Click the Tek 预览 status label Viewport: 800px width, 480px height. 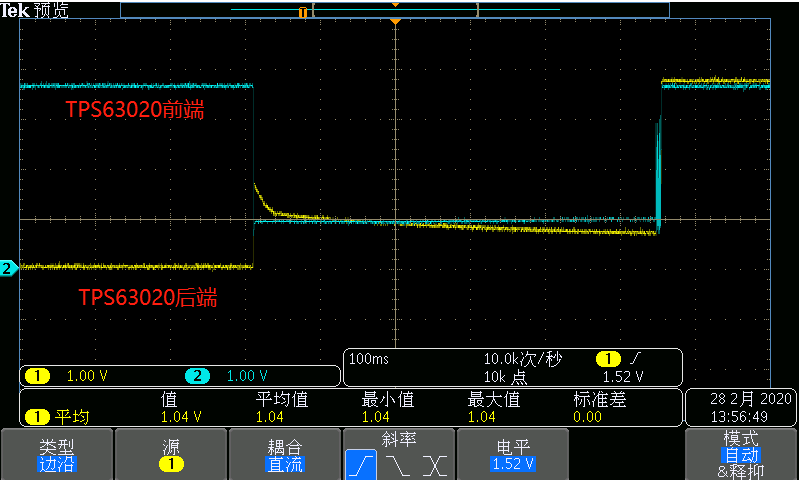[x=34, y=10]
